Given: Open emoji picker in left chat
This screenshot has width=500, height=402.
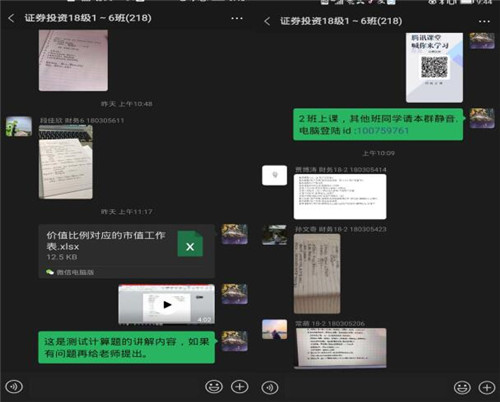Looking at the screenshot, I should click(214, 387).
